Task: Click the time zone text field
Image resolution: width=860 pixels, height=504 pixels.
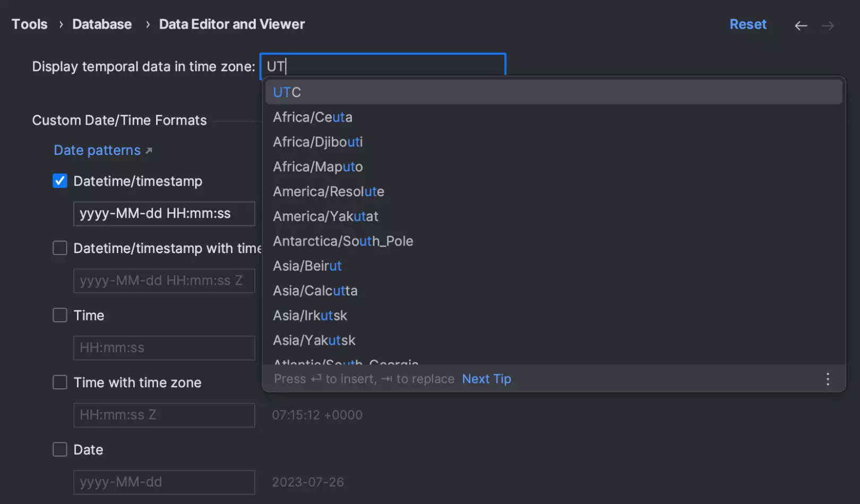Action: coord(382,66)
